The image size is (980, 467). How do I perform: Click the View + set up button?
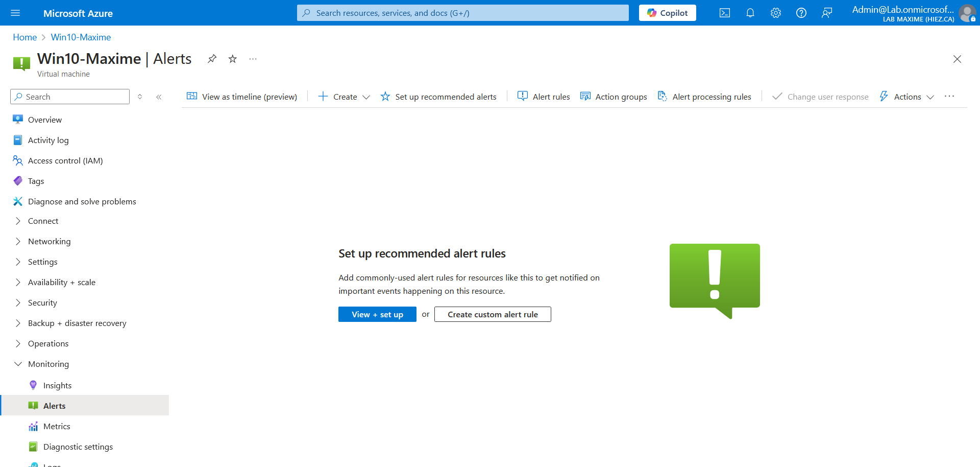point(377,314)
